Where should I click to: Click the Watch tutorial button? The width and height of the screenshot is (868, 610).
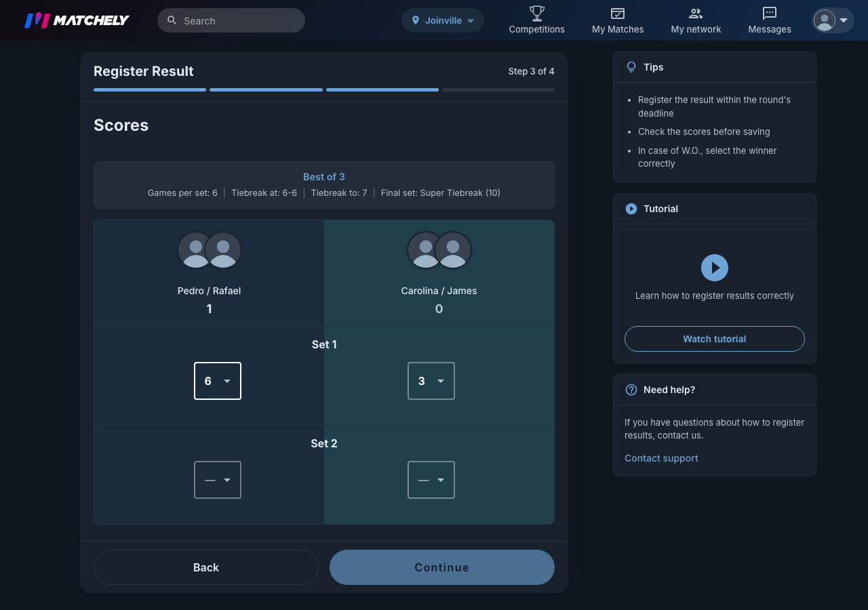(x=715, y=339)
